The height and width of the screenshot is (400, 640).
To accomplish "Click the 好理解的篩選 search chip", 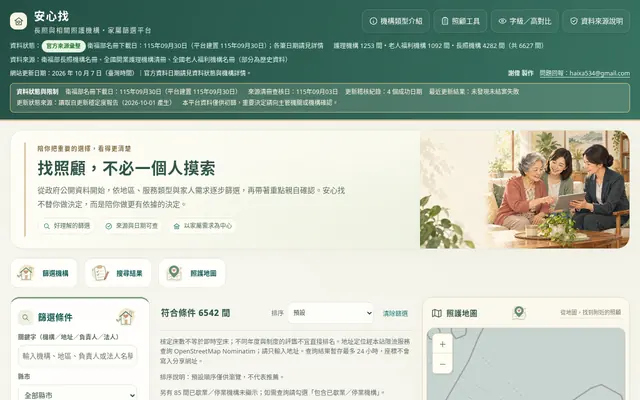I will pyautogui.click(x=67, y=226).
